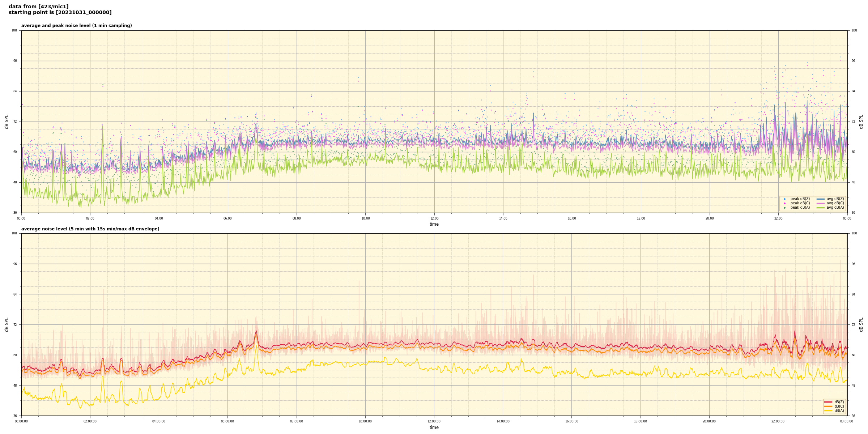Screen dimensions: 868x434
Task: Click the avg dB(Z) legend line swatch
Action: 821,199
